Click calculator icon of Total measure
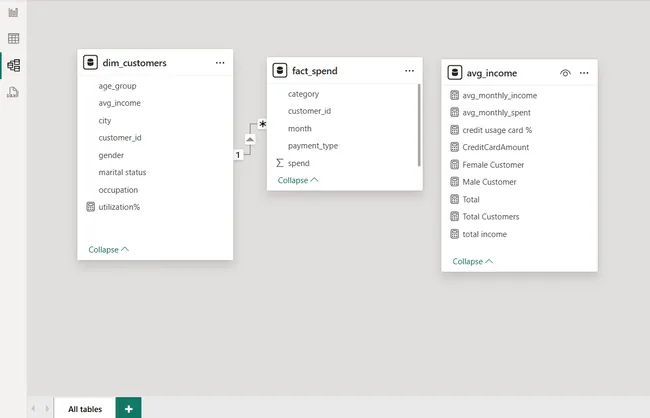Screen dimensions: 650x418 (454, 199)
